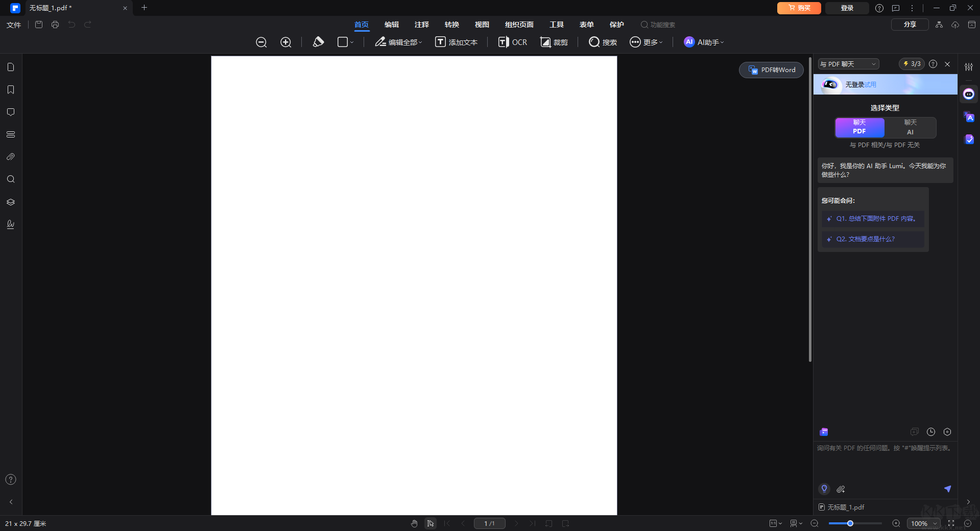Open the AI proofread checkmark sidebar icon
980x531 pixels.
[x=969, y=139]
